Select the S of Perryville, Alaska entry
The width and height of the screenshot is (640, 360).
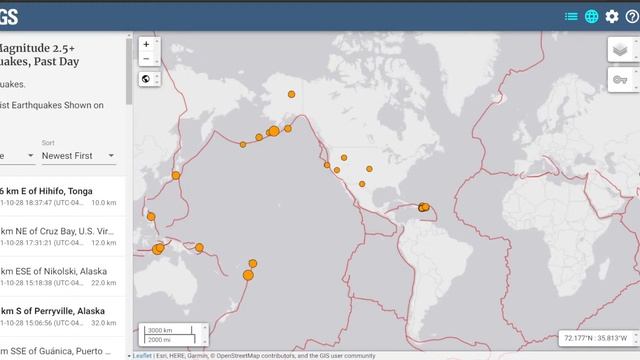point(62,316)
